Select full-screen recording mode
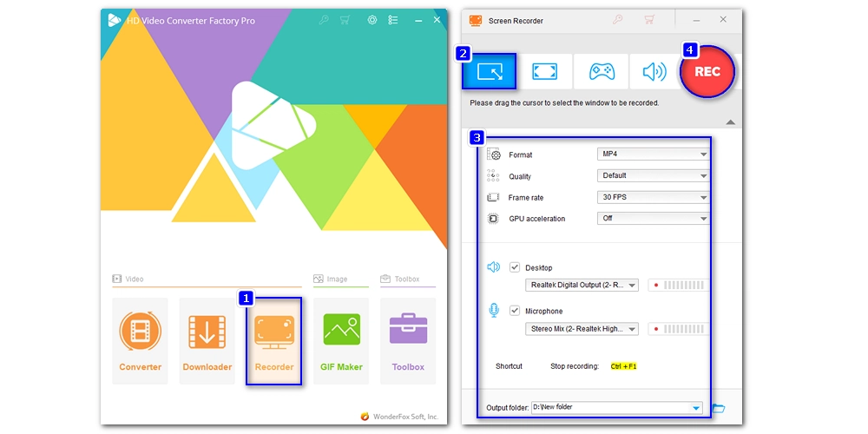Image resolution: width=868 pixels, height=434 pixels. (x=544, y=71)
